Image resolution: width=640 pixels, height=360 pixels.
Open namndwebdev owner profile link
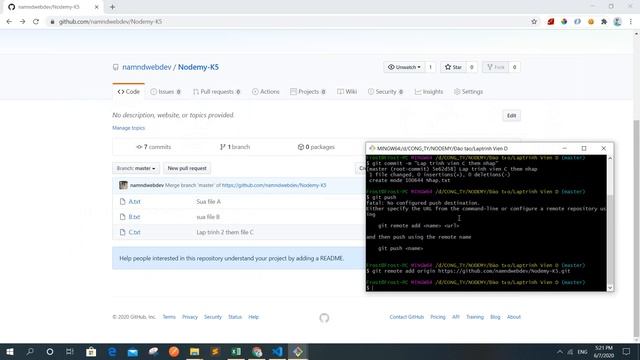147,67
